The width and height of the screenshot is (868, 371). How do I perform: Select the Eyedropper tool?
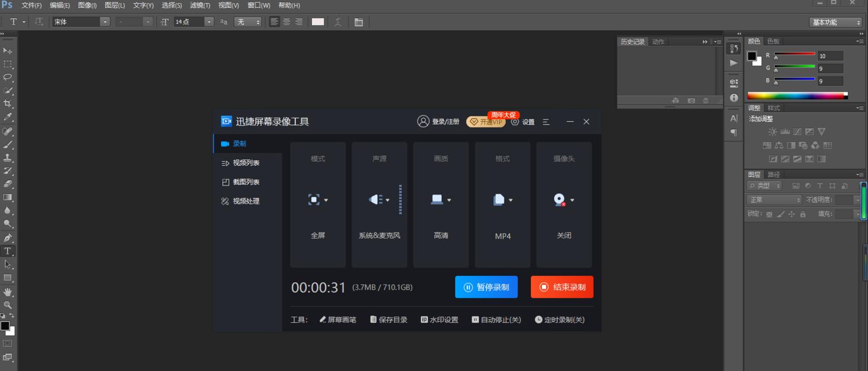(8, 117)
